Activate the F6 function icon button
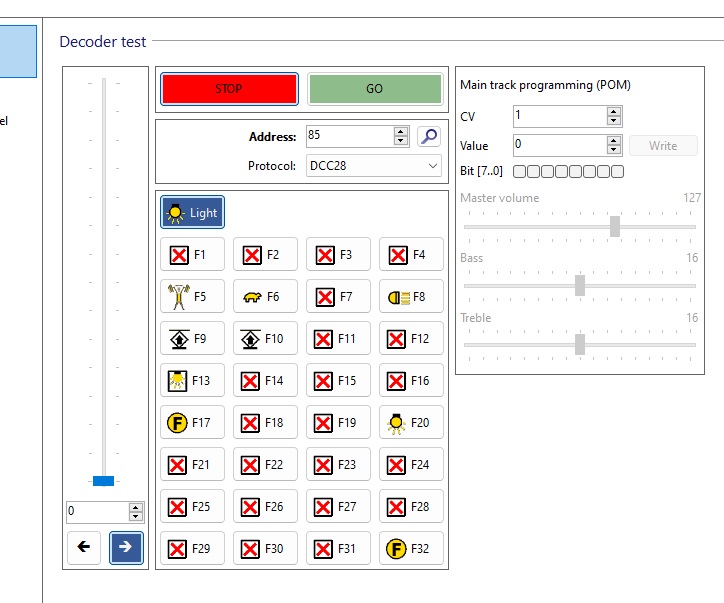Viewport: 724px width, 603px height. click(265, 297)
